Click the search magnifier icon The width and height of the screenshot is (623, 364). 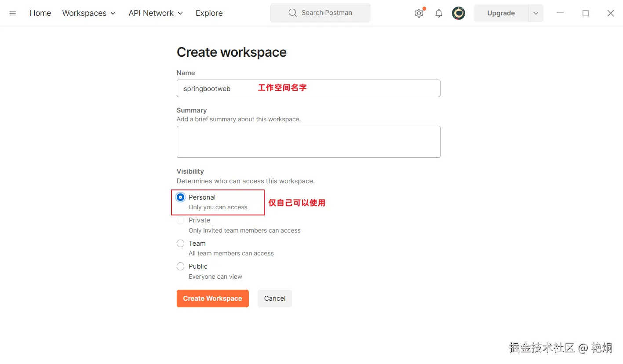(x=292, y=13)
